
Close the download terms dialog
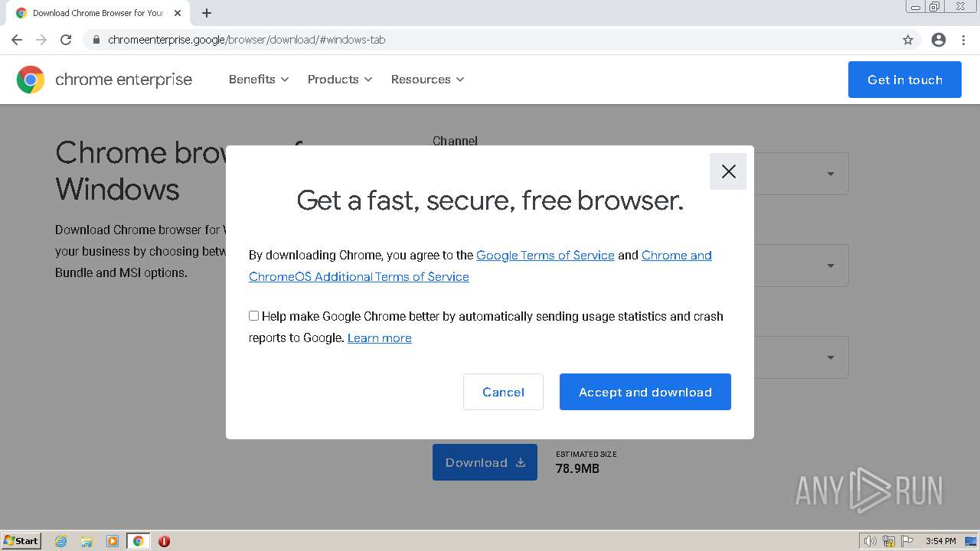(x=728, y=171)
